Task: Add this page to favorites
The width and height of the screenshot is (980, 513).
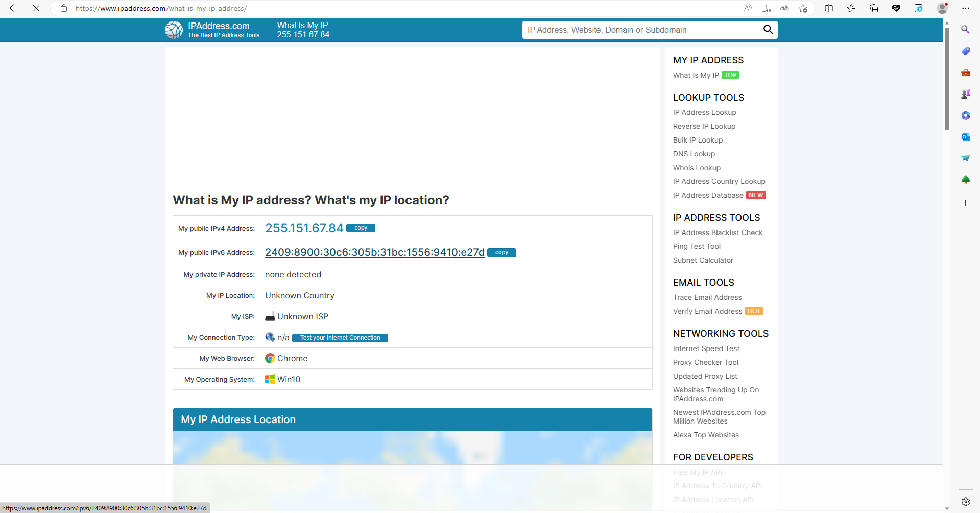Action: 803,8
